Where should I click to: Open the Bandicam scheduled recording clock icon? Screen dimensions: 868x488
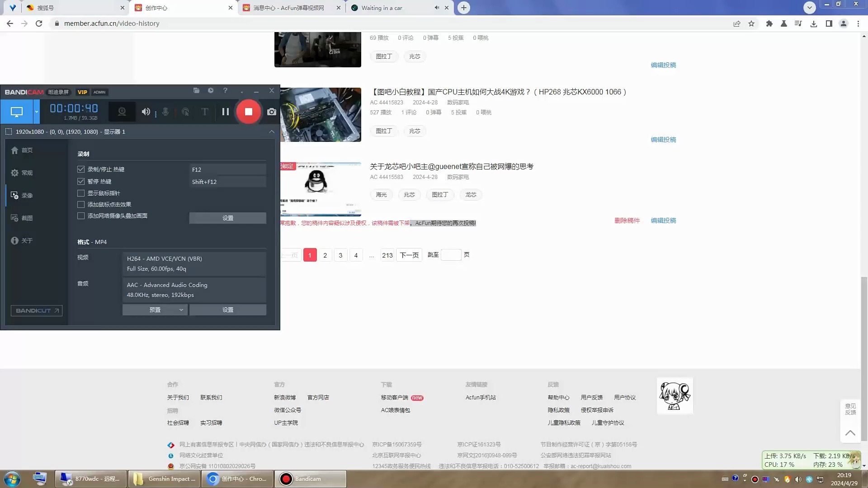click(211, 91)
